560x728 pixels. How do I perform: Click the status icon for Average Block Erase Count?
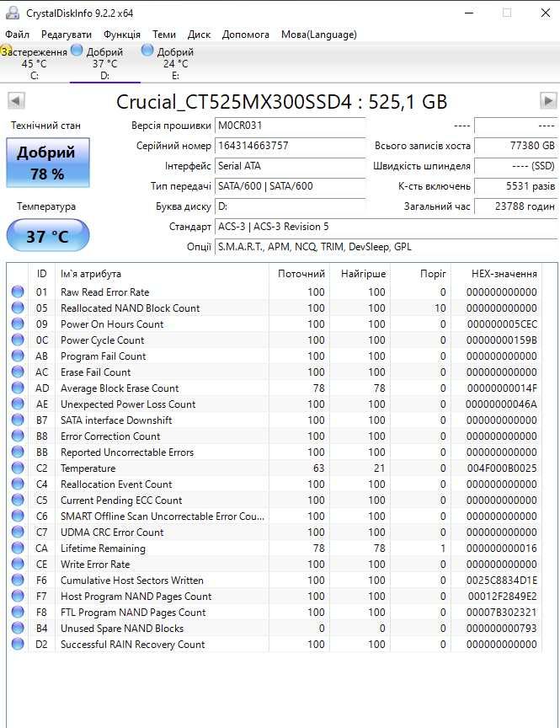[18, 388]
